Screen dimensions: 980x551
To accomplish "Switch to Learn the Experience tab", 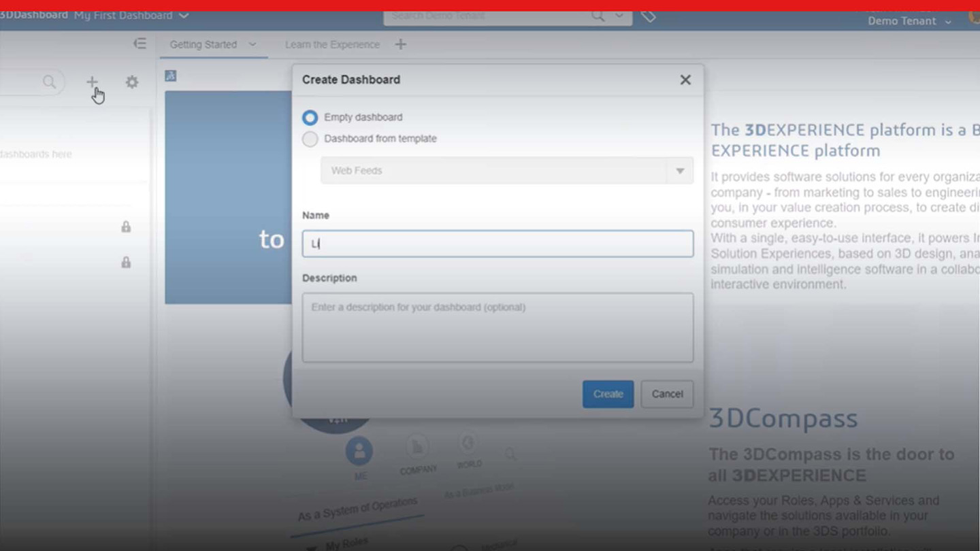I will 332,44.
